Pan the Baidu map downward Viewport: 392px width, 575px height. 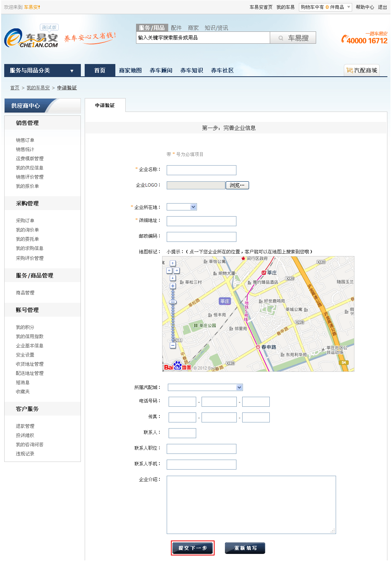pos(173,278)
